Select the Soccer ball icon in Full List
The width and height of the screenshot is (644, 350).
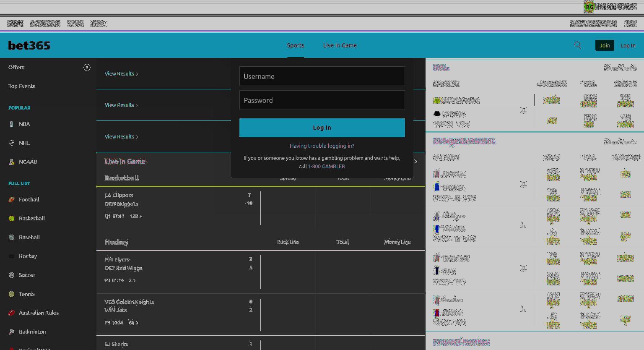tap(11, 275)
